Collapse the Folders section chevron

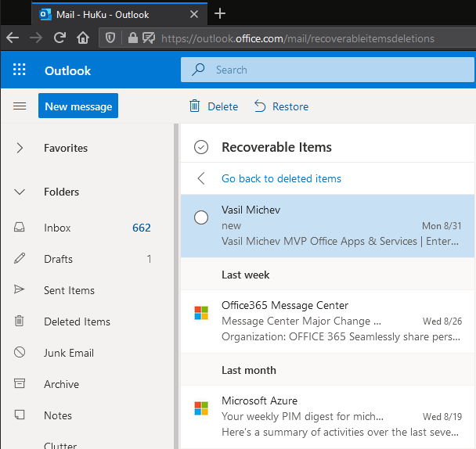tap(20, 192)
